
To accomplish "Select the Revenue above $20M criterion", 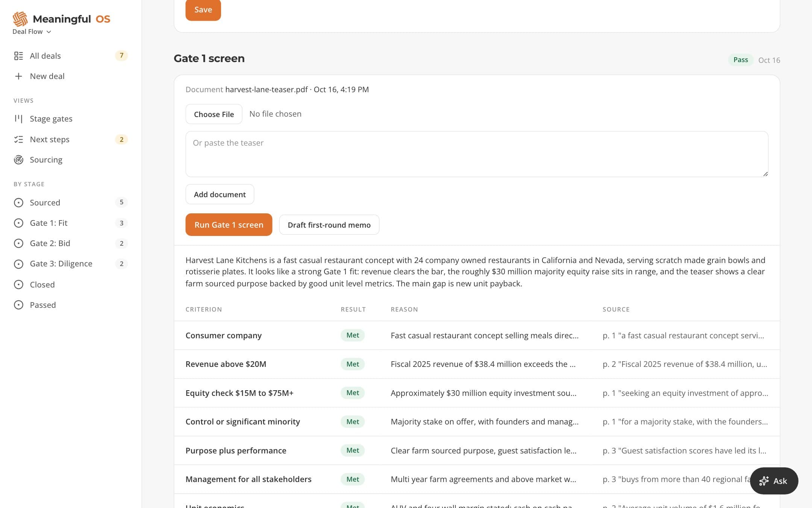I will click(226, 364).
